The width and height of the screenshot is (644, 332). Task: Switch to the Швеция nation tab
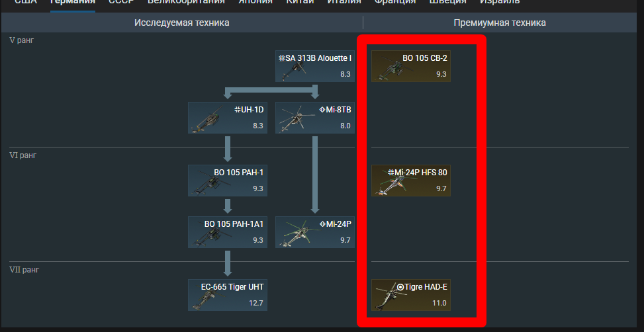point(448,3)
